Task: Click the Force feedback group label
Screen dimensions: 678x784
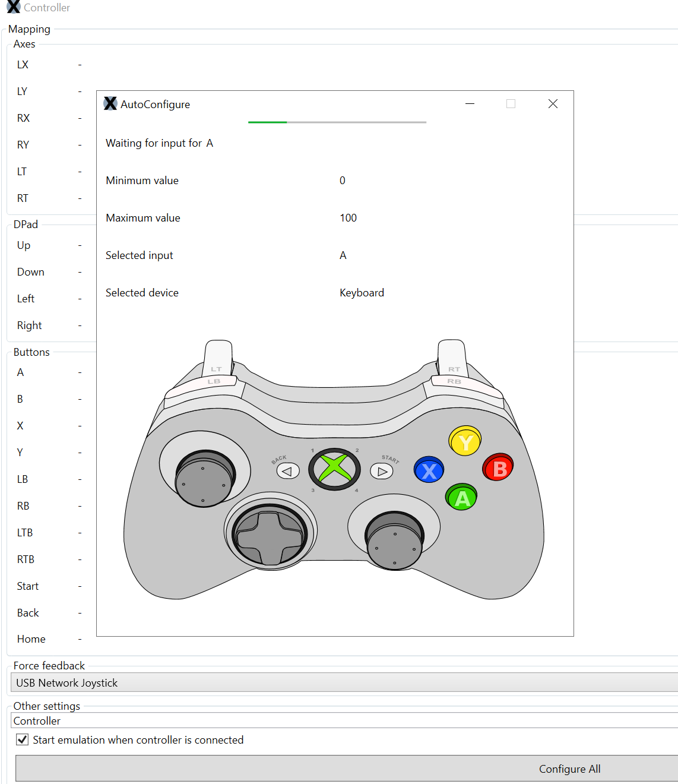Action: (x=49, y=665)
